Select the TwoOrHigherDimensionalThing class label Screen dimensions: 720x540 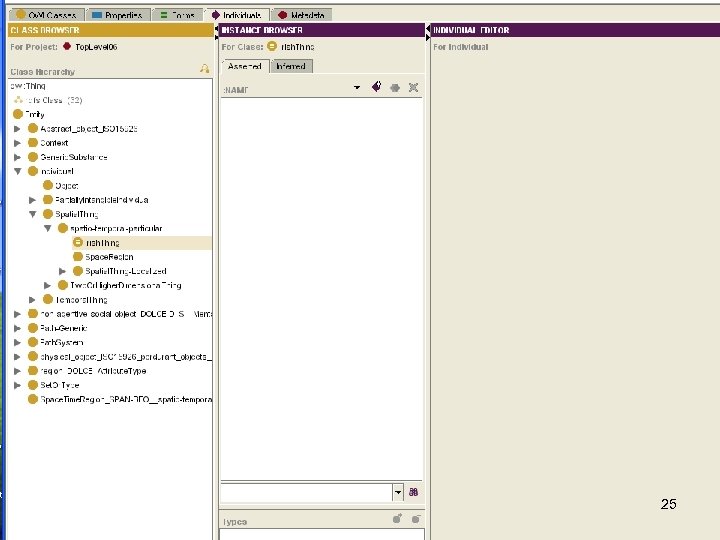pos(126,285)
